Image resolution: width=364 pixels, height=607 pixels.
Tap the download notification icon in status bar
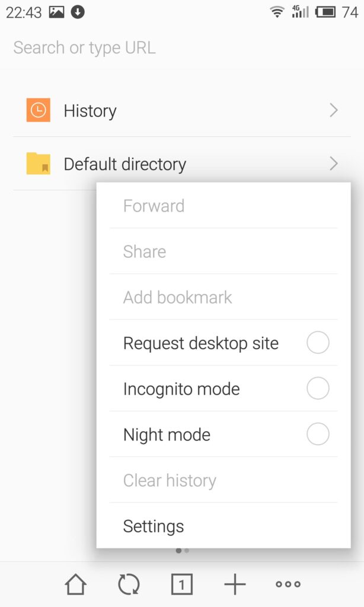click(x=78, y=12)
